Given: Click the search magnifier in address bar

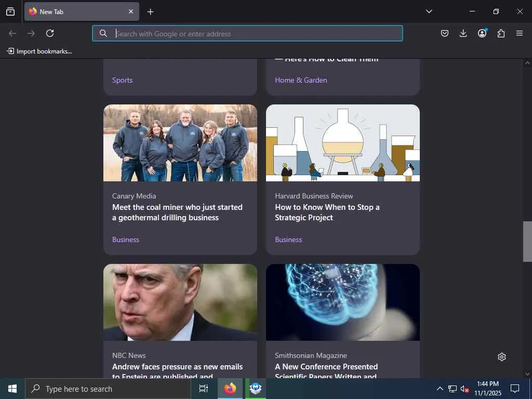Looking at the screenshot, I should tap(103, 33).
